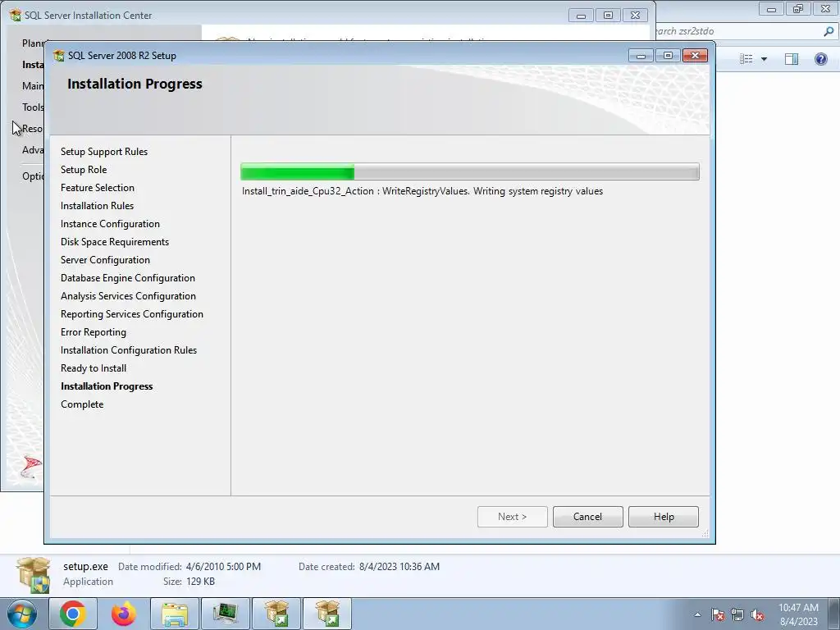Image resolution: width=840 pixels, height=630 pixels.
Task: Open Explorer view options dropdown arrow
Action: point(764,59)
